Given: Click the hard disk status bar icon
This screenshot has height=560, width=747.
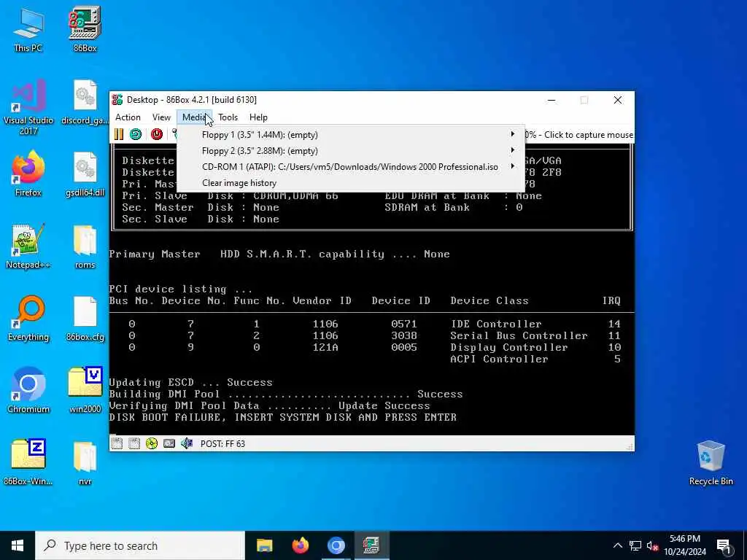Looking at the screenshot, I should pyautogui.click(x=169, y=444).
